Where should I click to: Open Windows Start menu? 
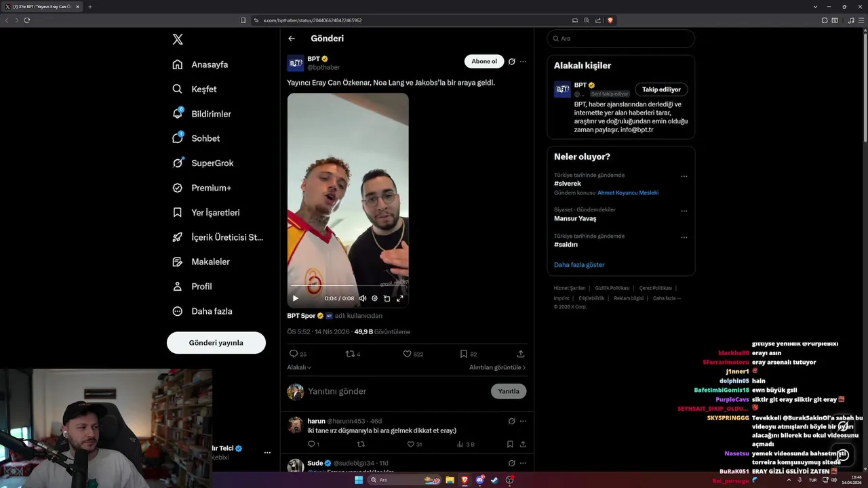click(359, 480)
